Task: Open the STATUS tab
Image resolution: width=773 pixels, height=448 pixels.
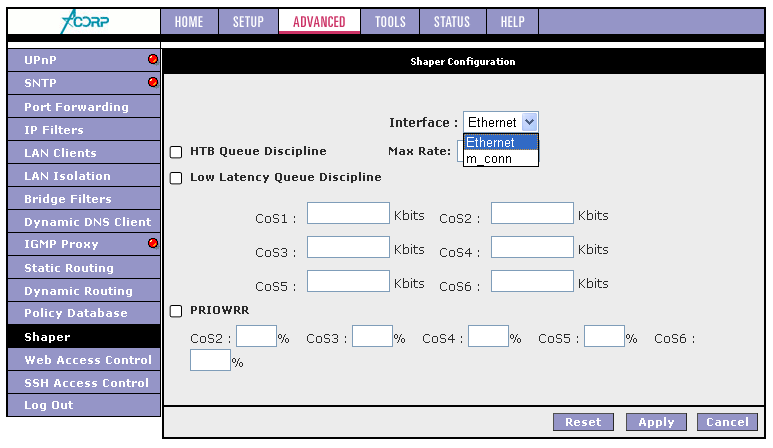Action: coord(452,22)
